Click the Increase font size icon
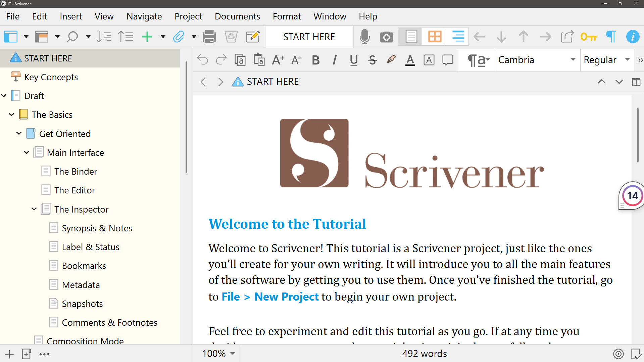 (278, 60)
